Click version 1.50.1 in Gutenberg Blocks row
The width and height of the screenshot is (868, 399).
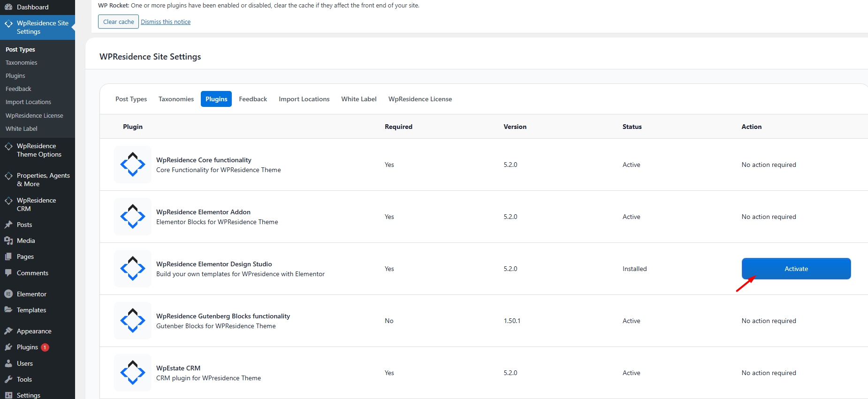tap(512, 321)
